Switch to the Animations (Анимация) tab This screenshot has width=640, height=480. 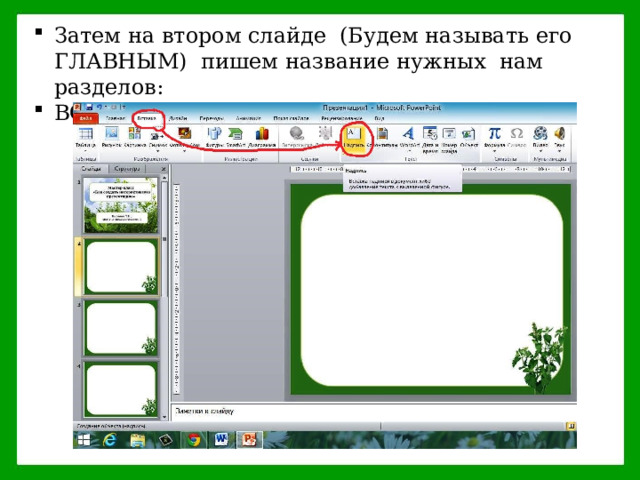point(248,118)
